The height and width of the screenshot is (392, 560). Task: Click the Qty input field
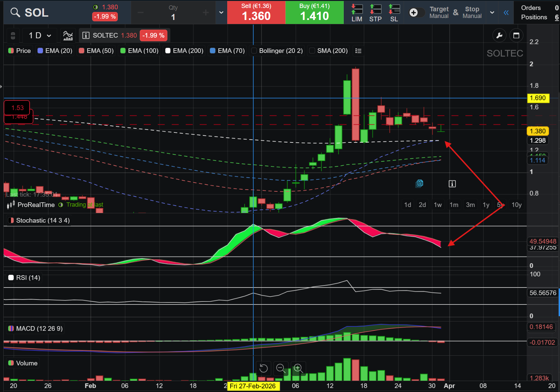click(x=173, y=13)
